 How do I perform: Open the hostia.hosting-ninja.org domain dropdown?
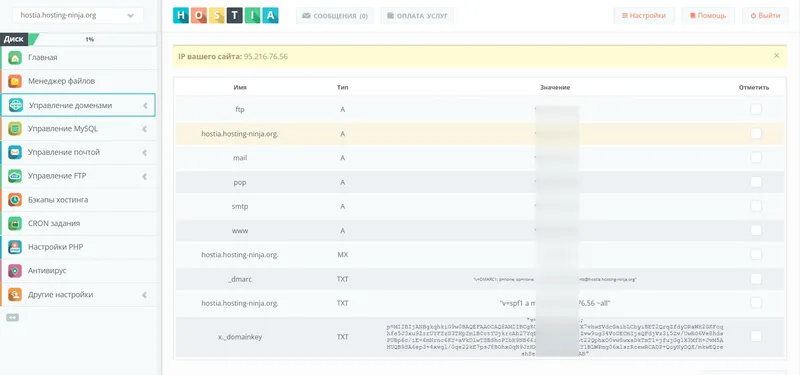tap(78, 15)
